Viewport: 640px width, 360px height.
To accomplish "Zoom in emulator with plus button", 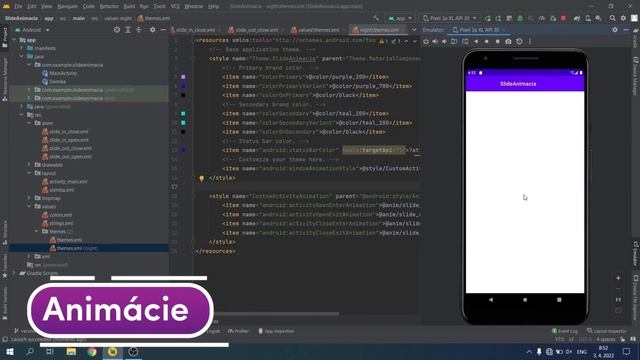I will [x=618, y=278].
